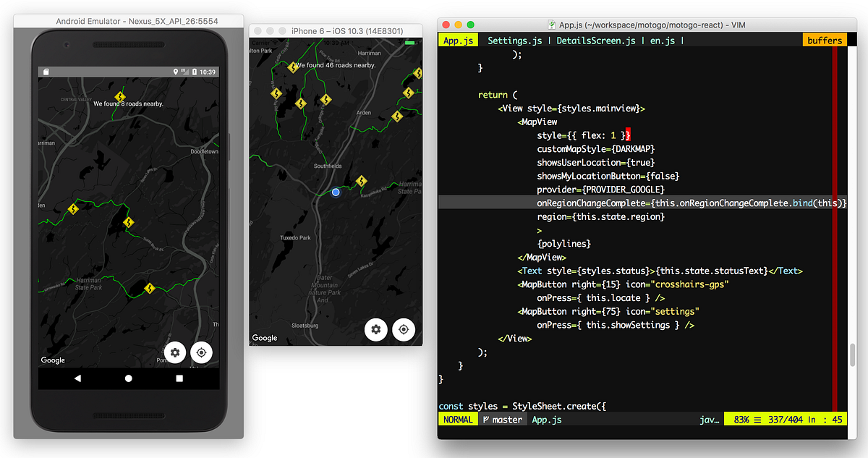
Task: Click the Google logo on the iPhone map
Action: point(265,337)
